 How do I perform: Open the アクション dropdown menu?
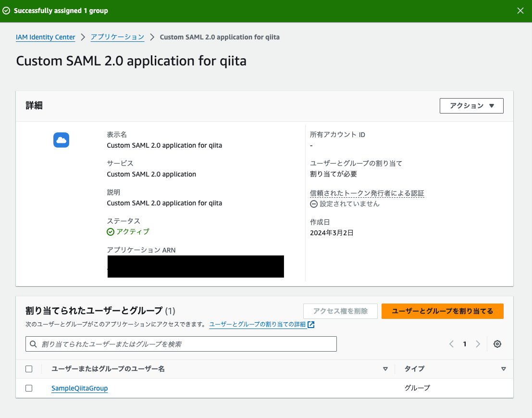471,106
